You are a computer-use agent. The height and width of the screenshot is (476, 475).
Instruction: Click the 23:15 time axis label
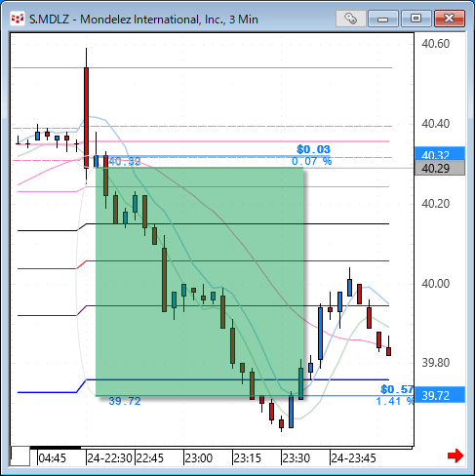247,458
